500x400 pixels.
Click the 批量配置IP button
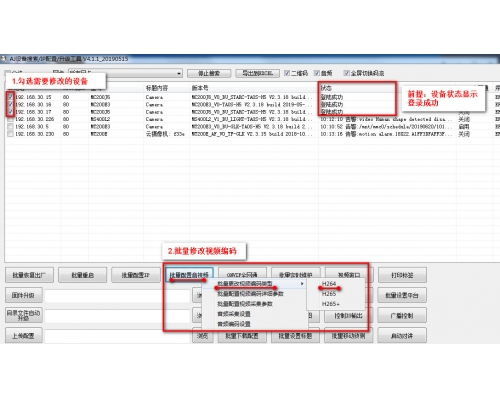click(x=136, y=275)
